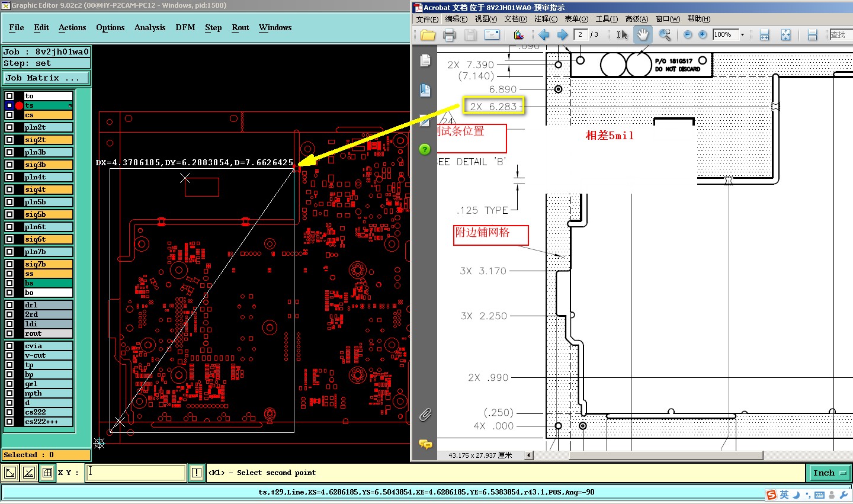The height and width of the screenshot is (504, 853).
Task: Open 注释(C) menu in Acrobat
Action: [546, 19]
